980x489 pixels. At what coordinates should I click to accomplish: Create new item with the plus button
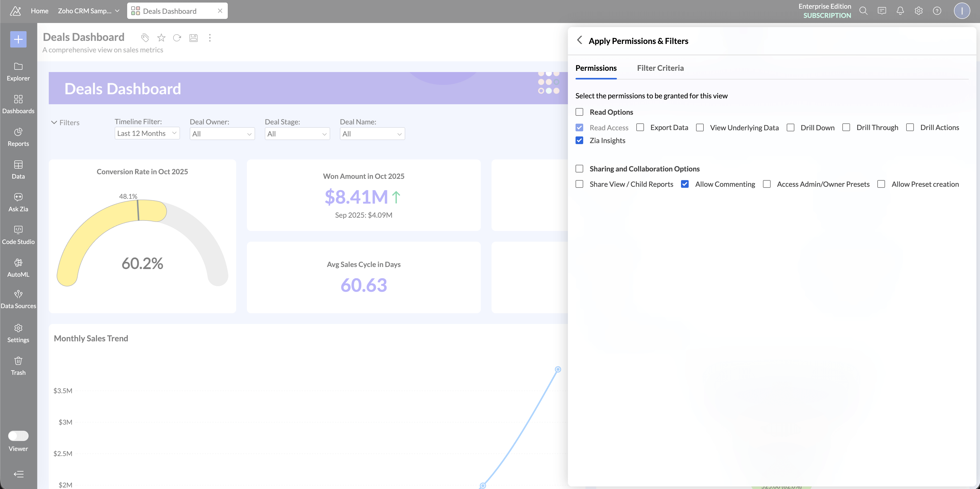point(18,39)
